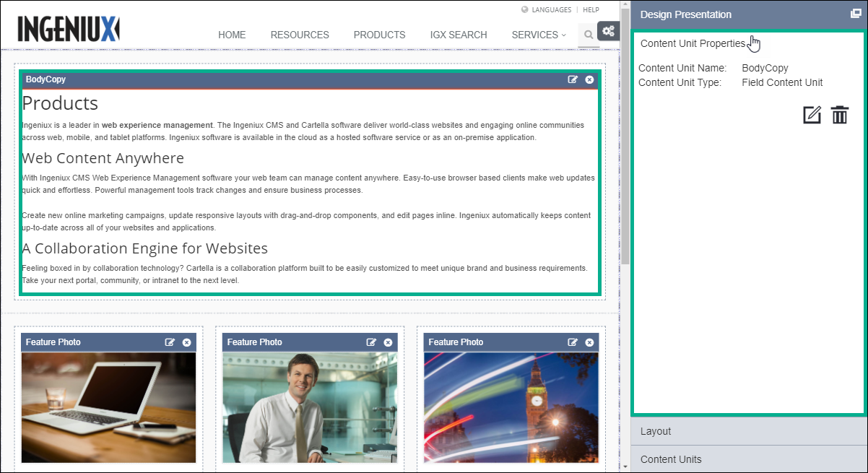The width and height of the screenshot is (868, 473).
Task: Click the "Content Unit Name:" label
Action: [682, 69]
